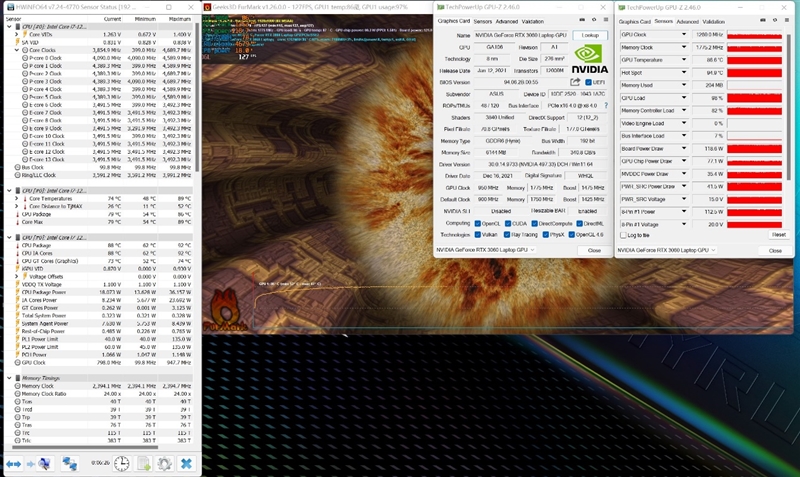Open HWiNFO sensor settings gear icon
This screenshot has height=477, width=800.
pyautogui.click(x=164, y=464)
